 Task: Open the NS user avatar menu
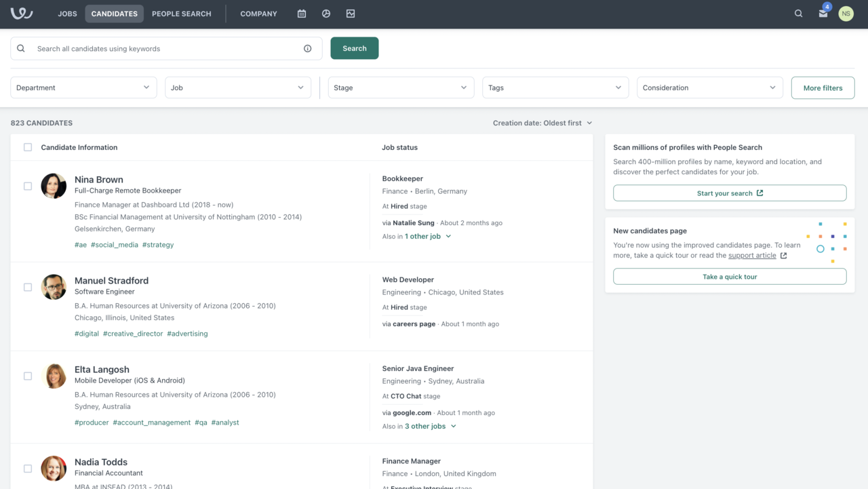pyautogui.click(x=846, y=14)
